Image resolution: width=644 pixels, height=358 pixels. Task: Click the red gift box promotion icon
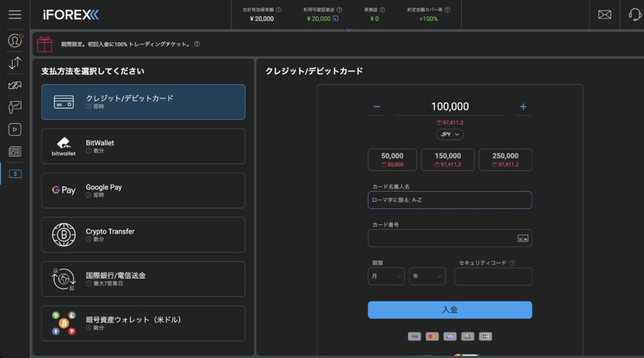pos(45,45)
